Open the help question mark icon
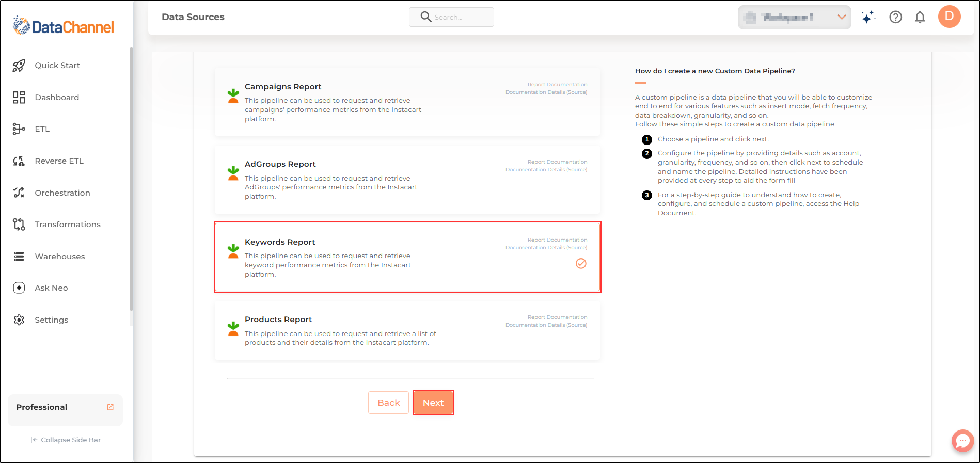Image resolution: width=980 pixels, height=463 pixels. click(x=896, y=17)
